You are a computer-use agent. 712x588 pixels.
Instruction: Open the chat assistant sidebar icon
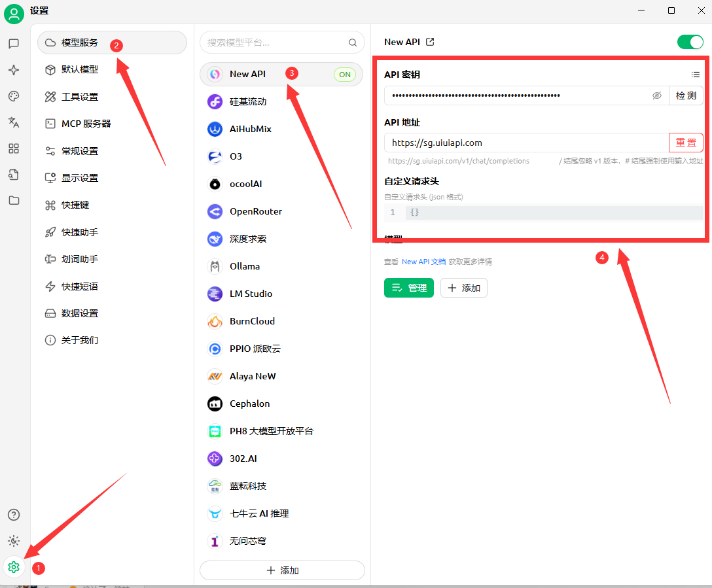click(x=14, y=44)
